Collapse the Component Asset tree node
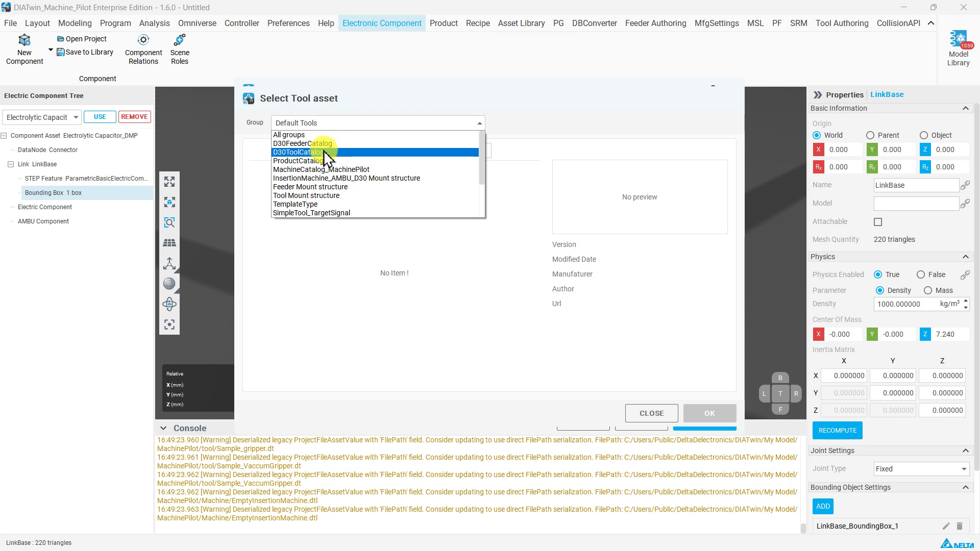This screenshot has height=551, width=980. (4, 136)
